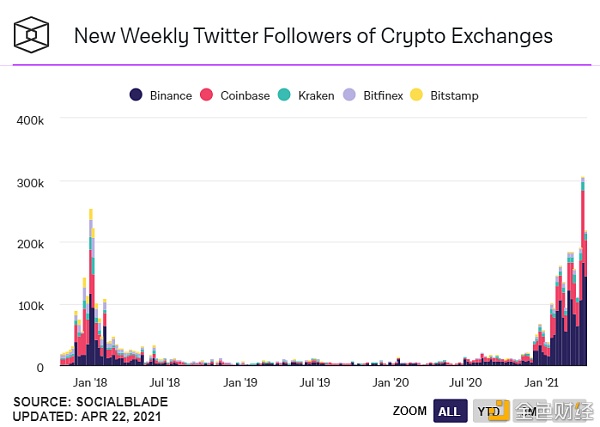Viewport: 600px width, 427px height.
Task: Click the Bitstamp legend label
Action: 454,95
